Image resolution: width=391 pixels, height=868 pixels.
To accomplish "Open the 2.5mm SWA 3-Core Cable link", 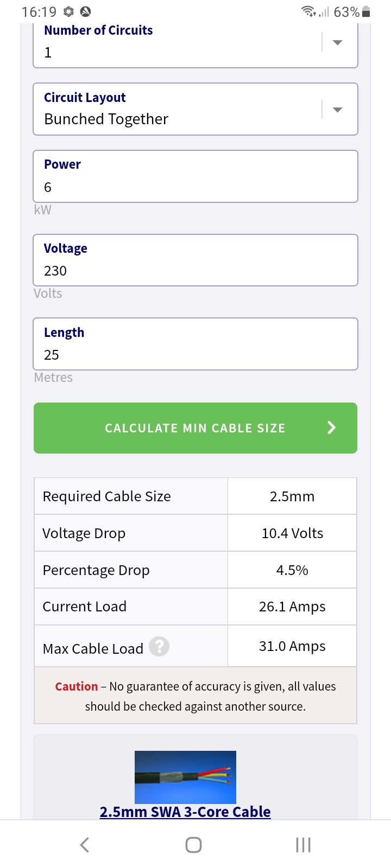I will (x=185, y=812).
